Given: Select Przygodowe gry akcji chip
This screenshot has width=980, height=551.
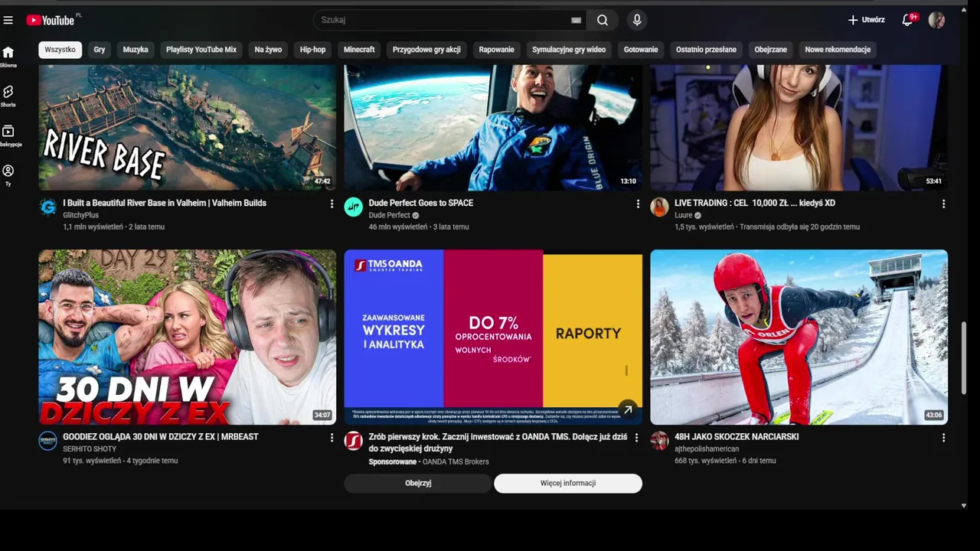Looking at the screenshot, I should (426, 50).
